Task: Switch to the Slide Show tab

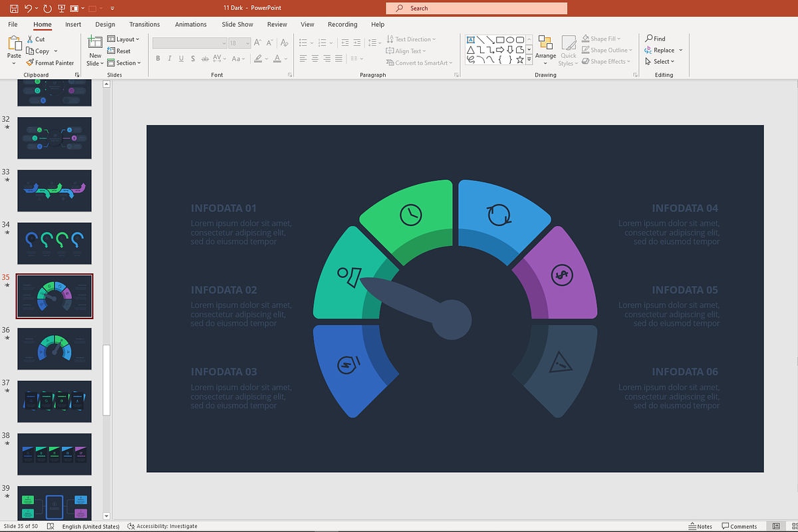Action: (237, 25)
